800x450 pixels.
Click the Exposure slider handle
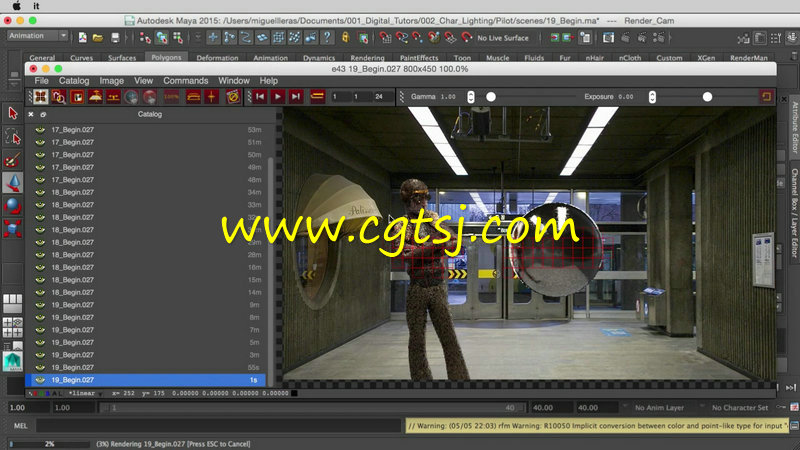click(x=707, y=96)
